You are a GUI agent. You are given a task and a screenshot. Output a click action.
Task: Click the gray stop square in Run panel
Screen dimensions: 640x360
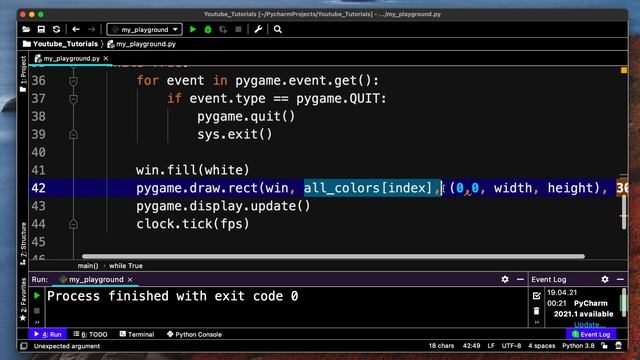pyautogui.click(x=37, y=311)
